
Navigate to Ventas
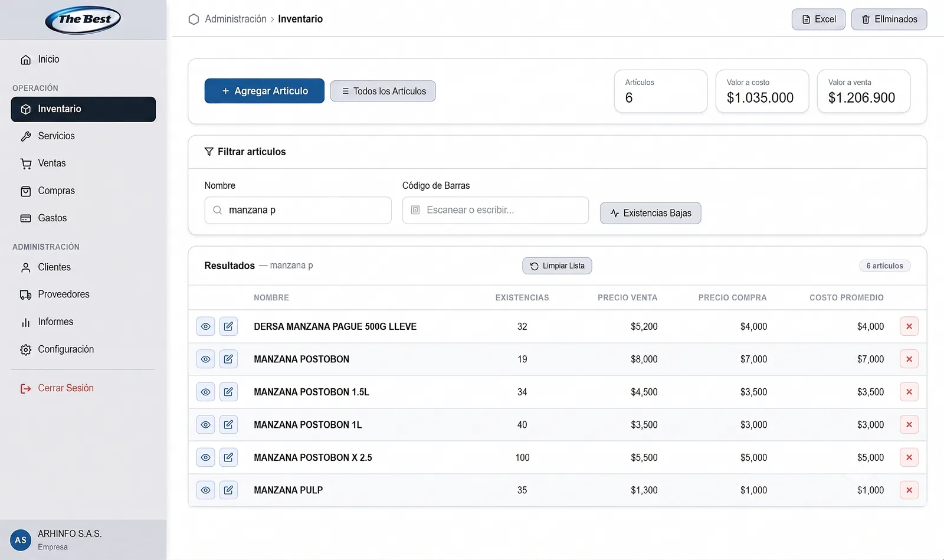click(x=83, y=163)
